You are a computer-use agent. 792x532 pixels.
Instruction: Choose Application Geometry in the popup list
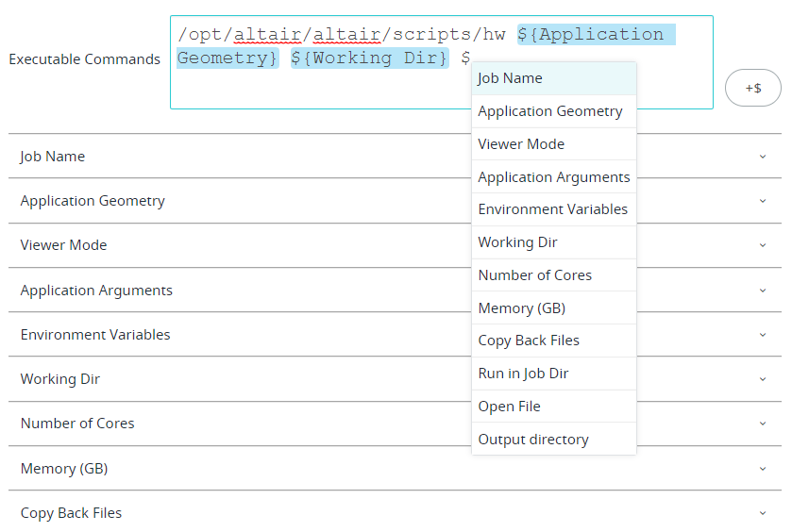553,111
